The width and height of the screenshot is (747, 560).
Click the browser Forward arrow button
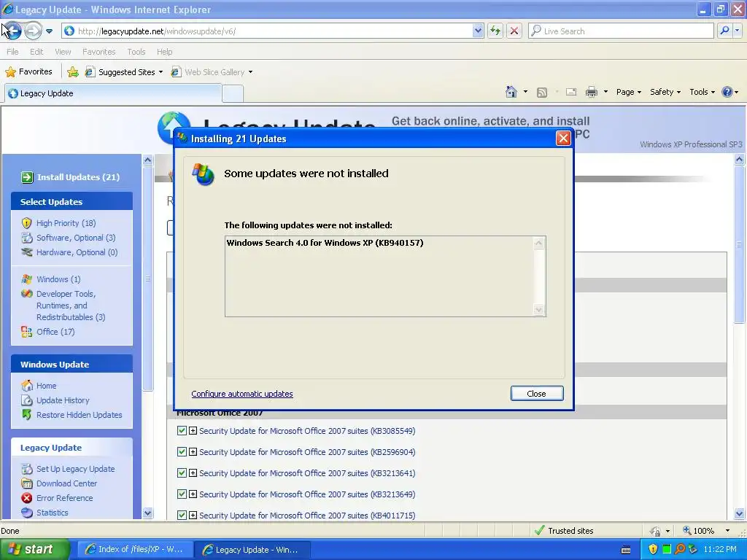pos(33,31)
